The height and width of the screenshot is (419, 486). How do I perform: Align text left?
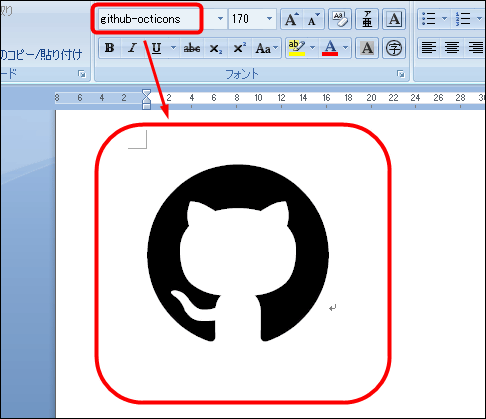(x=429, y=48)
